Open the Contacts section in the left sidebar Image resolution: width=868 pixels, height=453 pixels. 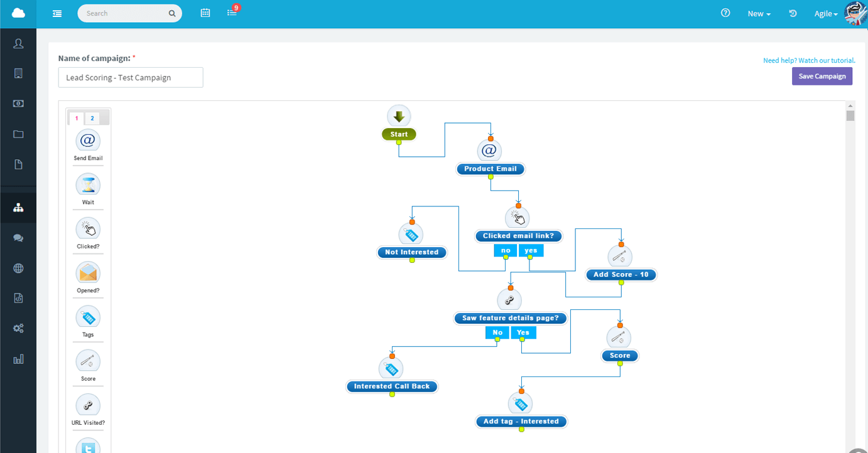tap(18, 43)
